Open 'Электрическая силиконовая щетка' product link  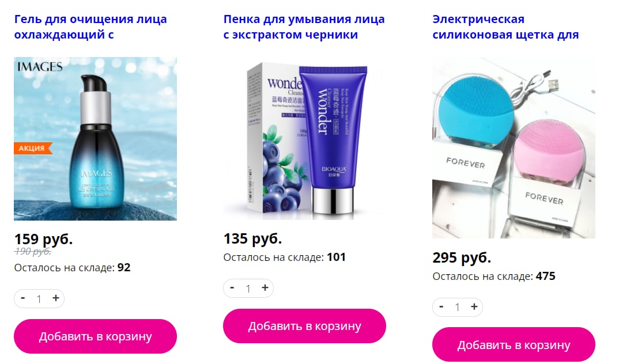pyautogui.click(x=505, y=27)
